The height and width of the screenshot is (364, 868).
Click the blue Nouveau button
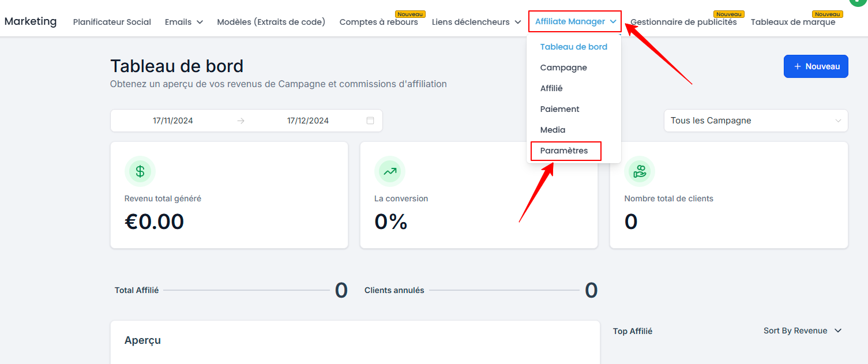pos(816,66)
